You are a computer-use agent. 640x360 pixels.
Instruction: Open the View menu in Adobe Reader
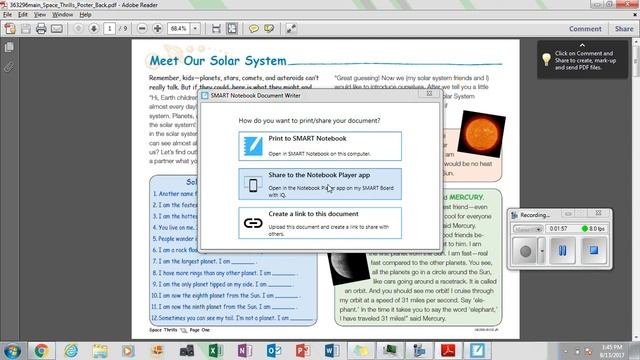pyautogui.click(x=40, y=15)
